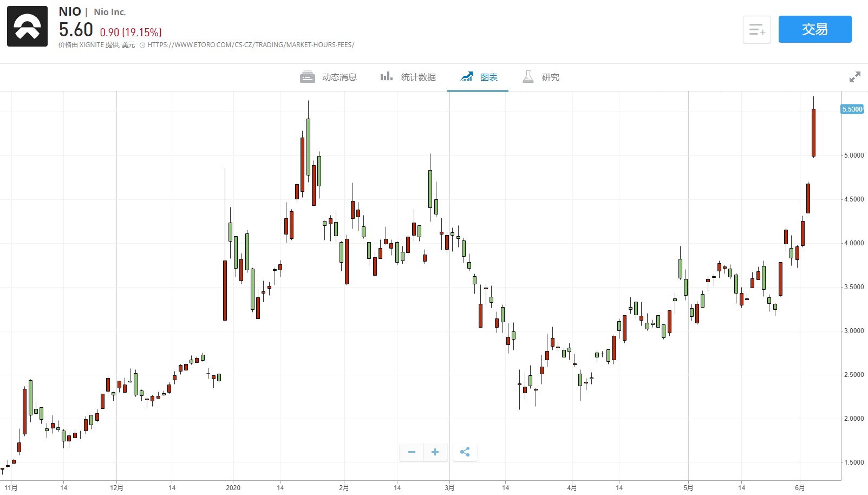Click the NIO ticker symbol

[70, 12]
